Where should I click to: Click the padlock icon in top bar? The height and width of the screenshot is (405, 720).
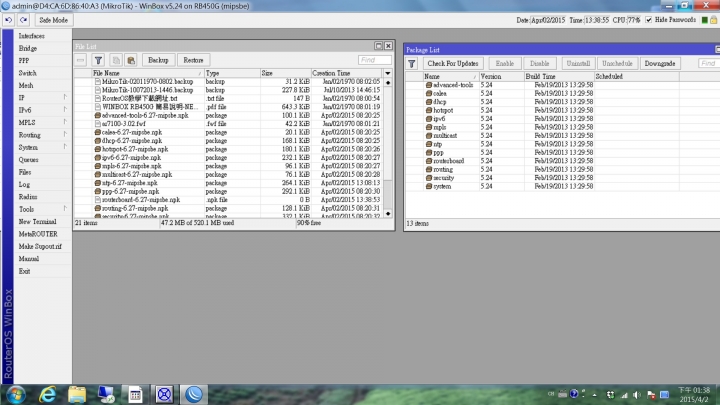[x=714, y=20]
